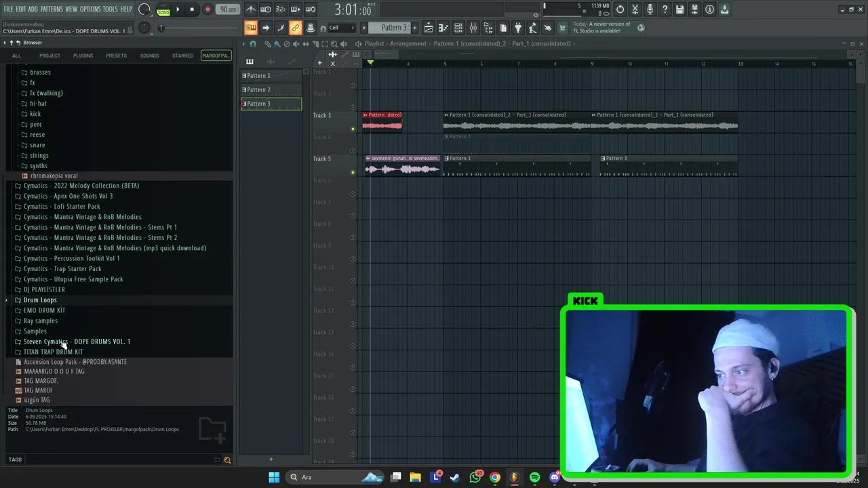Toggle the overdub/blend recording icon
This screenshot has height=488, width=868.
tap(296, 9)
